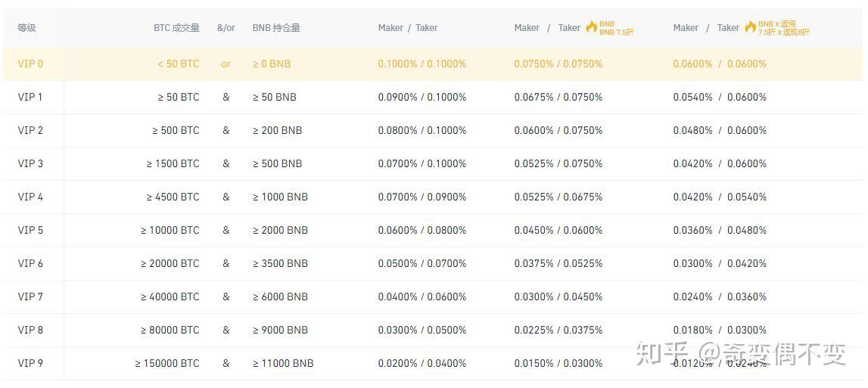The height and width of the screenshot is (388, 868).
Task: Select the VIP 1 level label
Action: tap(30, 97)
